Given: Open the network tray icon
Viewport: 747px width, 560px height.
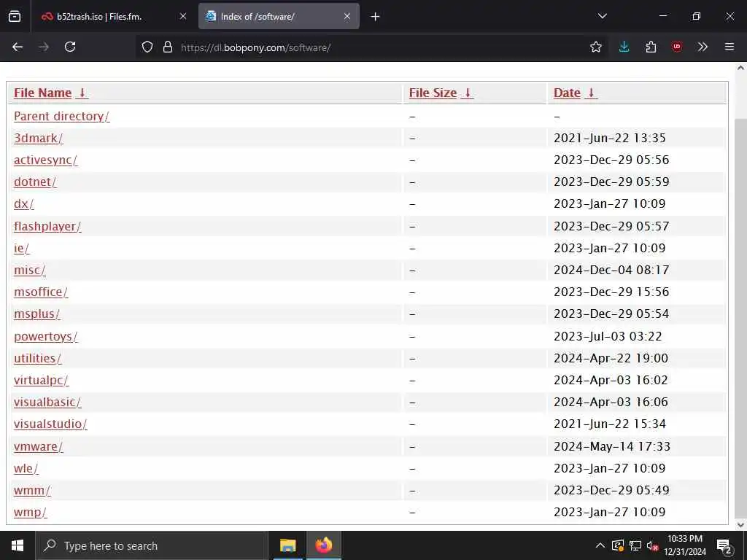Looking at the screenshot, I should (x=635, y=545).
